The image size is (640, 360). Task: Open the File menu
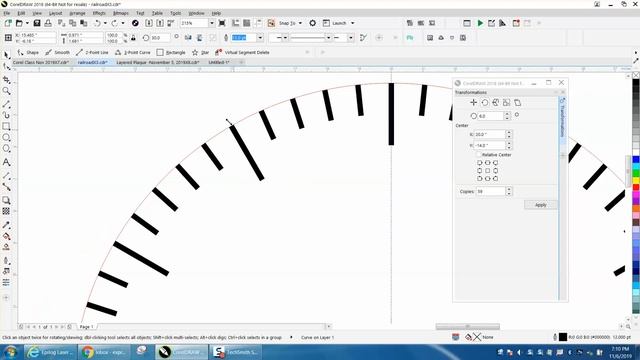(x=7, y=13)
